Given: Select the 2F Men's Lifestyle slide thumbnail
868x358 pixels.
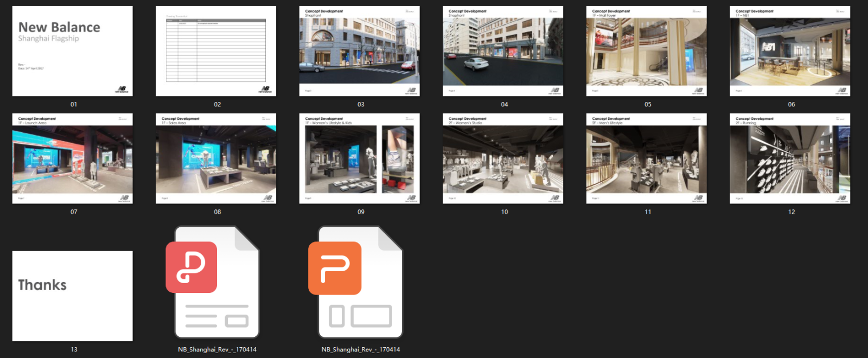Looking at the screenshot, I should coord(647,158).
